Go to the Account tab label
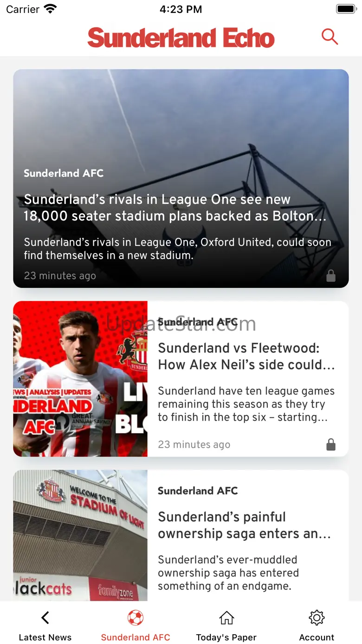This screenshot has height=644, width=362. coord(317,637)
